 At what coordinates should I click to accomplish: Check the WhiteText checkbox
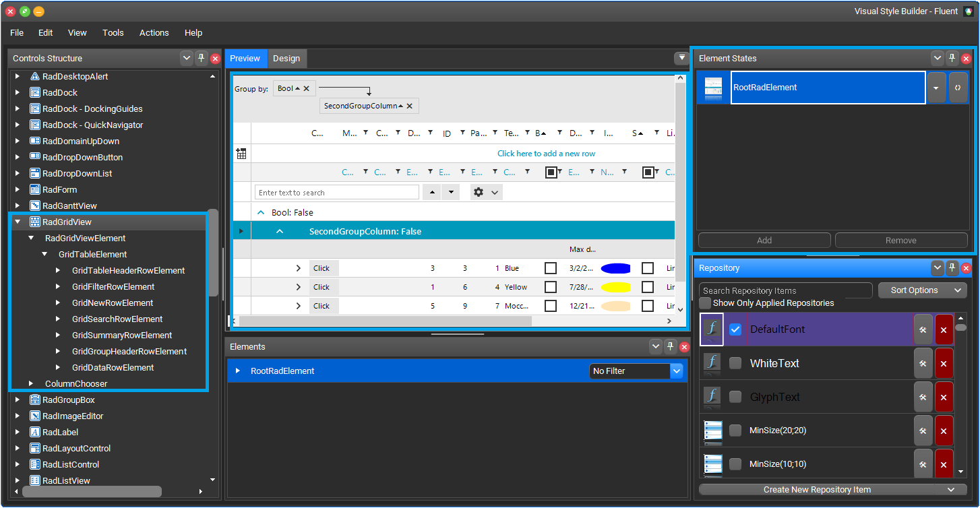[x=735, y=363]
